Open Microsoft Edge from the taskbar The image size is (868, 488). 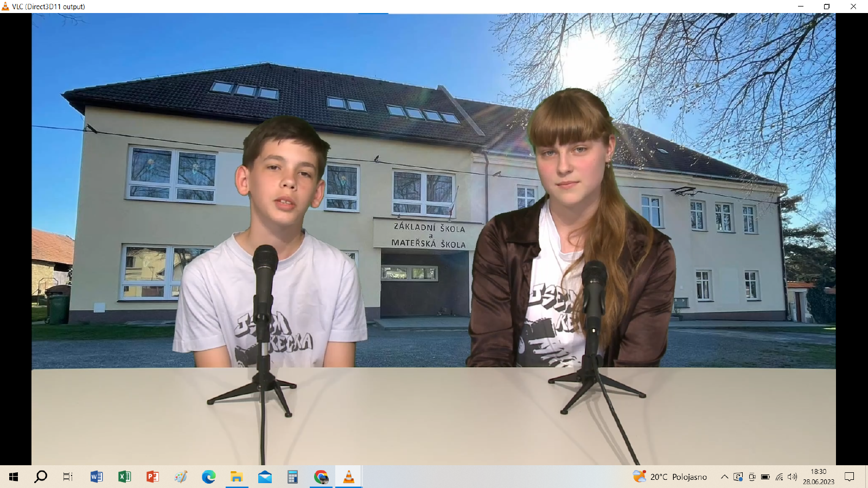coord(209,477)
